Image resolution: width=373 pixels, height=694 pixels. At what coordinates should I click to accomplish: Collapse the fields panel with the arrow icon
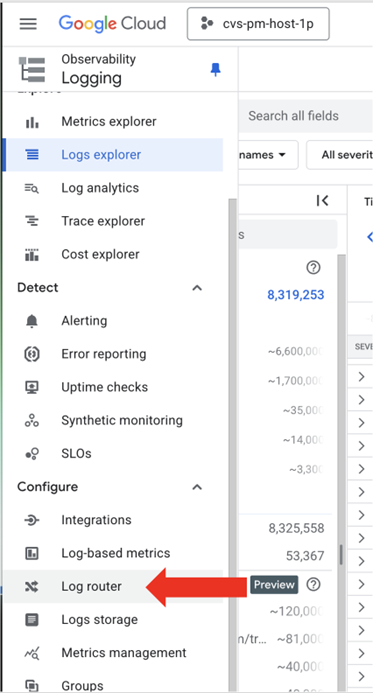pyautogui.click(x=323, y=200)
